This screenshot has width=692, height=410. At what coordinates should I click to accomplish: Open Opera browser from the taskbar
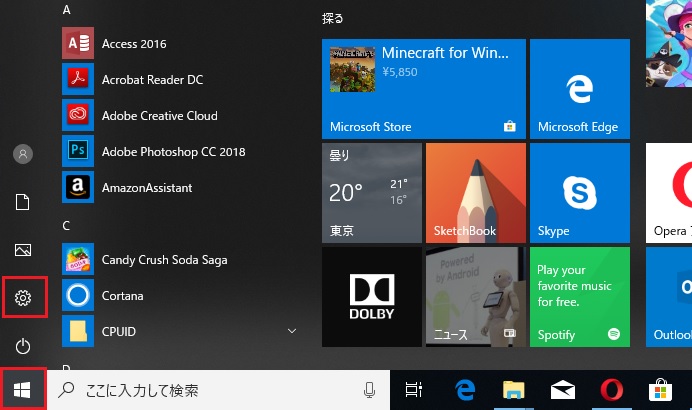click(x=612, y=390)
